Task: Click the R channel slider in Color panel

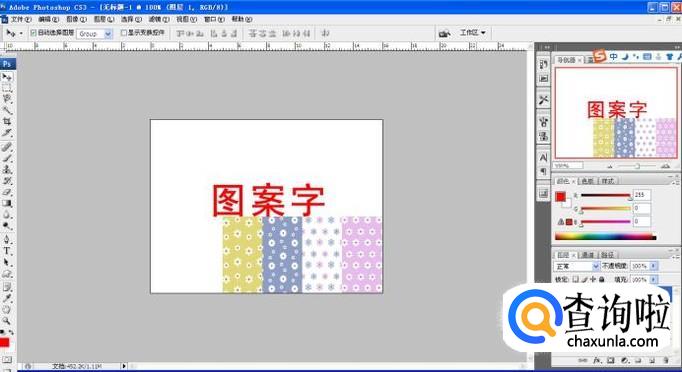Action: point(605,195)
